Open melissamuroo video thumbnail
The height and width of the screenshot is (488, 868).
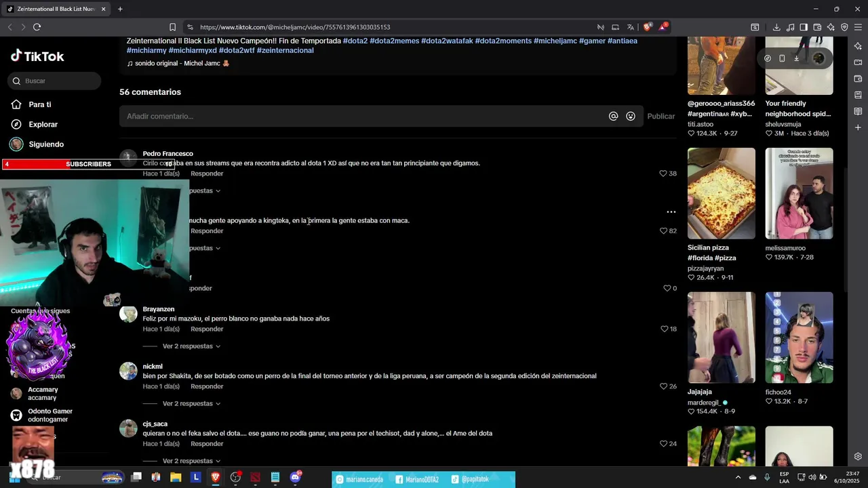coord(799,193)
